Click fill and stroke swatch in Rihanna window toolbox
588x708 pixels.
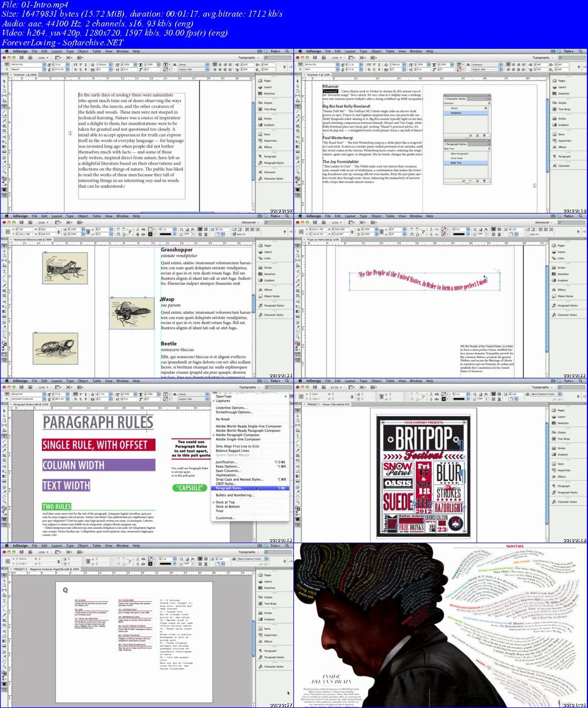299,180
